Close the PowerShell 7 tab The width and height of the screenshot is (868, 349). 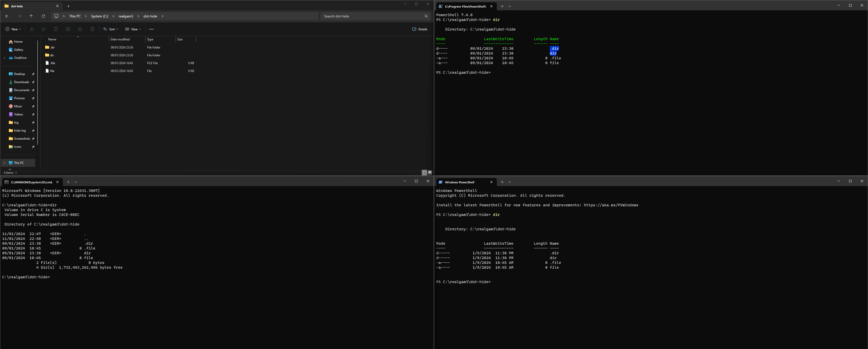click(491, 6)
